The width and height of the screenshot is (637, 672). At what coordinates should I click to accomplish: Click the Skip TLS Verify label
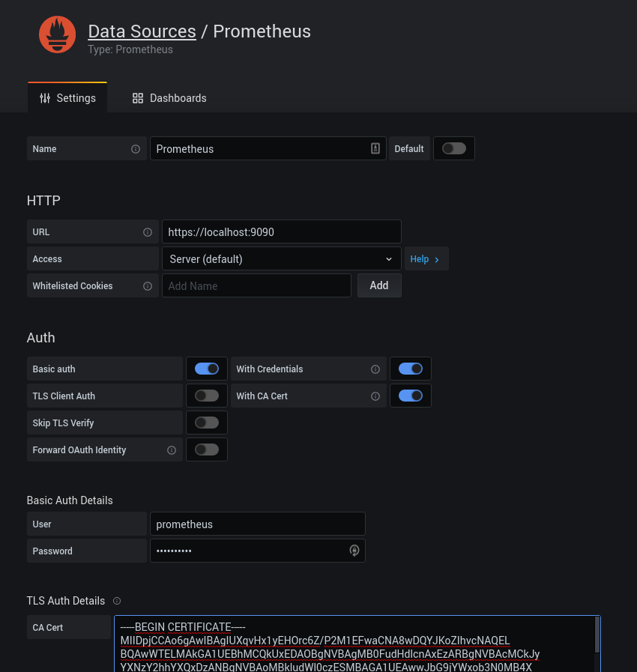pos(63,423)
